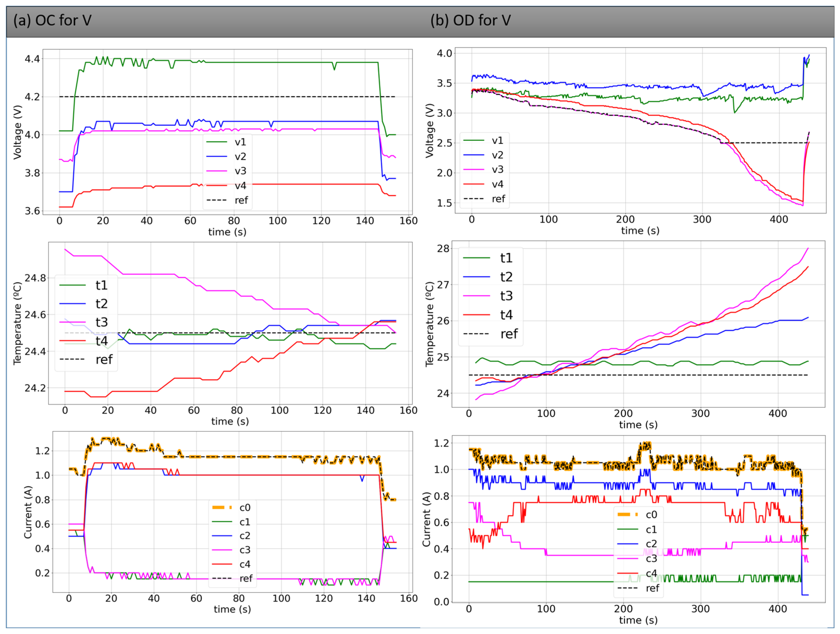Image resolution: width=840 pixels, height=634 pixels.
Task: Click 4.4 tick on OC voltage axis
Action: [32, 59]
